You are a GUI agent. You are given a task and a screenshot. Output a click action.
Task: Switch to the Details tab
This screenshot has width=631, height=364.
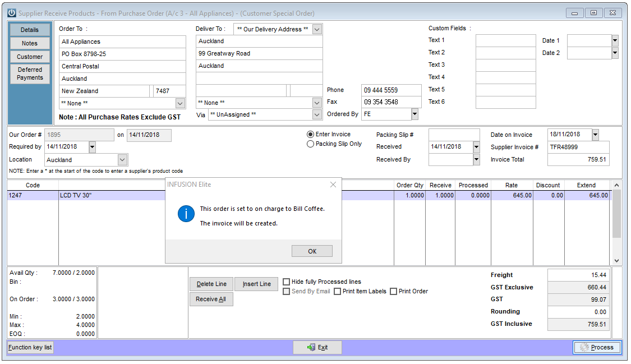(30, 30)
